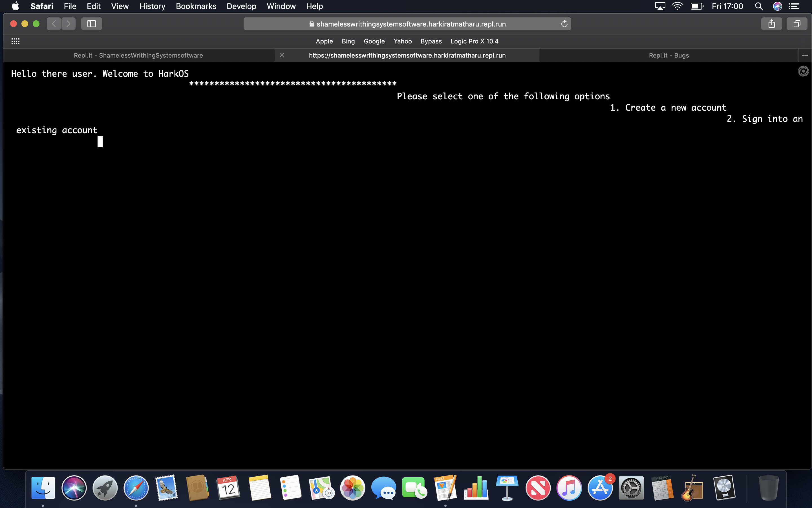Open Reminders icon in Dock

click(x=291, y=488)
